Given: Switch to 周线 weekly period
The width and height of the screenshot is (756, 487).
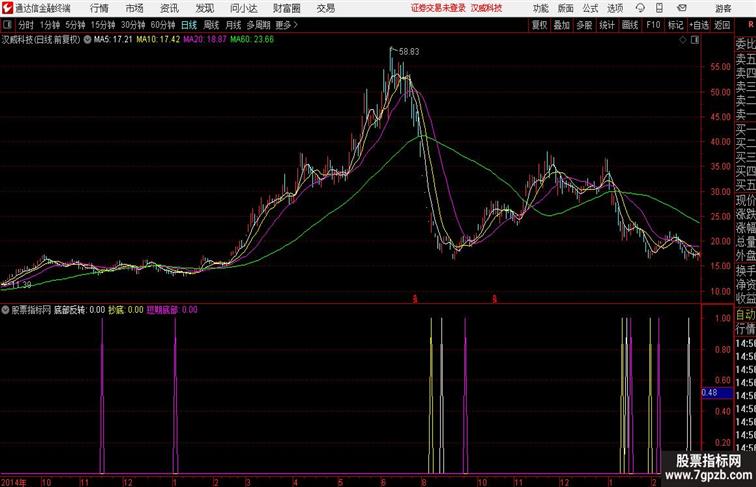Looking at the screenshot, I should (211, 25).
